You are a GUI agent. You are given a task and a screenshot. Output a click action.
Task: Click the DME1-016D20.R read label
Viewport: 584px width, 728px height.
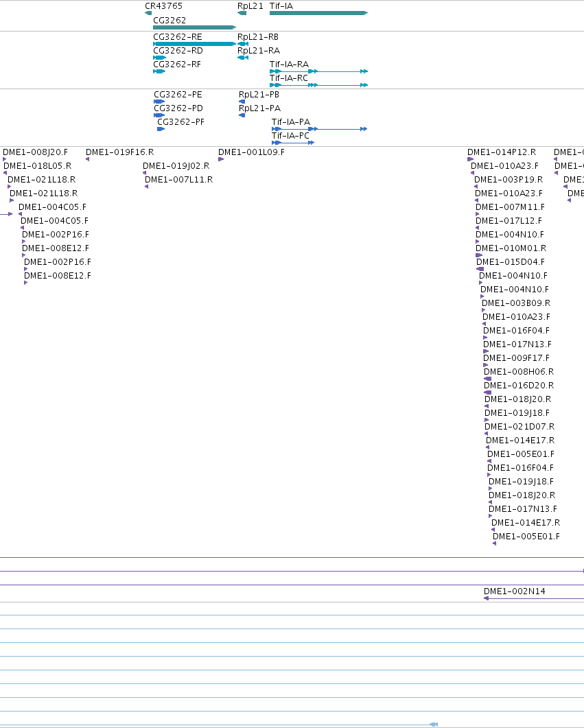point(519,385)
